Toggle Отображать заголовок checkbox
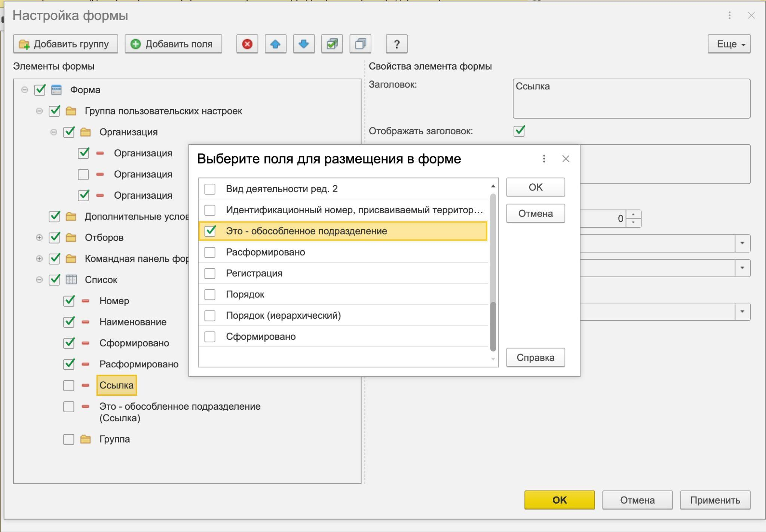Screen dimensions: 766x532 coord(519,131)
